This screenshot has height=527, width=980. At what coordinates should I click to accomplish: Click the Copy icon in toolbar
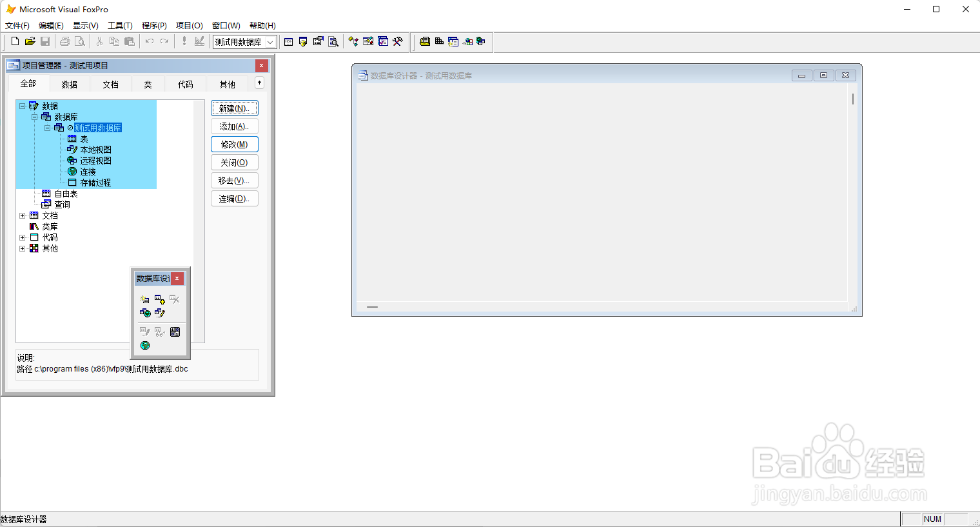114,41
